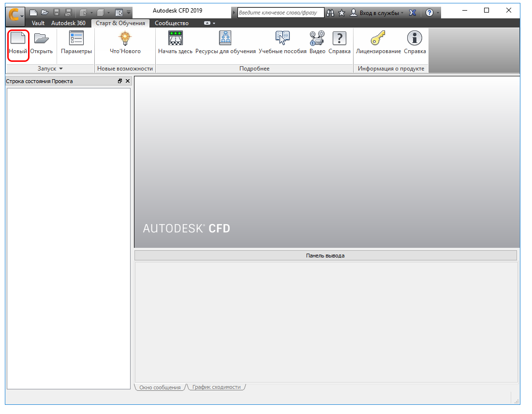532x414 pixels.
Task: Close the Строка состояния Проекта panel
Action: coord(128,81)
